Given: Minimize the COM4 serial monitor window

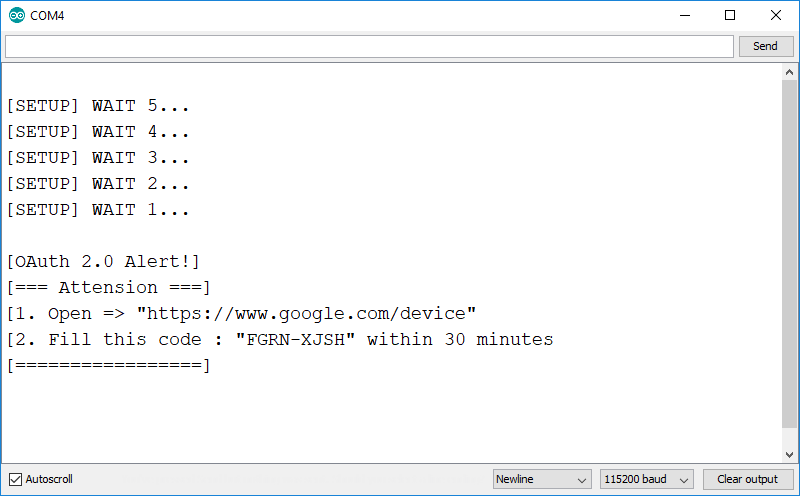Looking at the screenshot, I should pyautogui.click(x=685, y=15).
